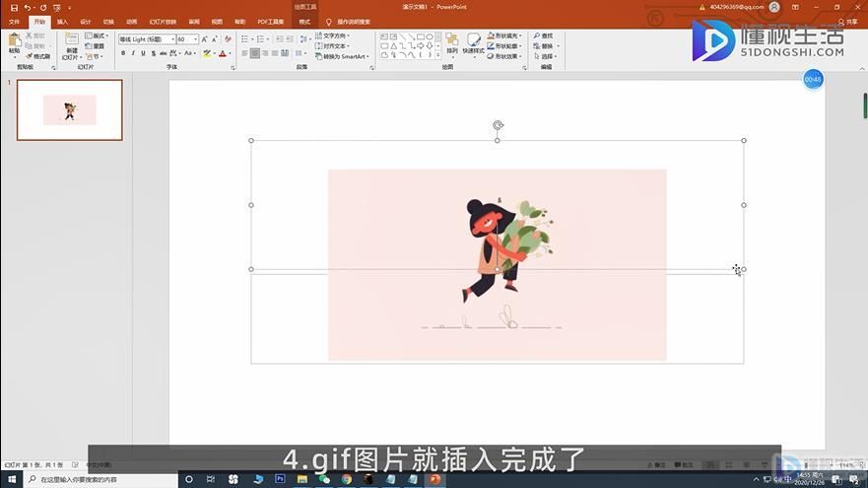
Task: Select the oval shape in shapes gallery
Action: [429, 36]
